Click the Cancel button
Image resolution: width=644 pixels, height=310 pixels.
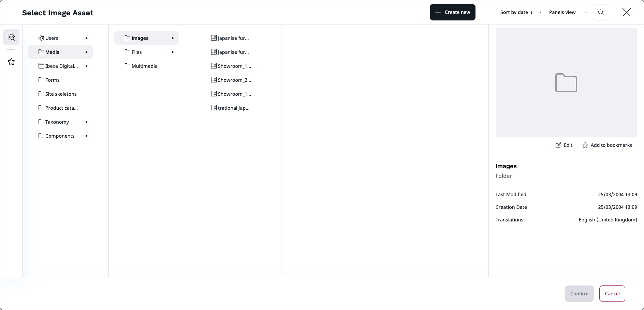tap(612, 294)
